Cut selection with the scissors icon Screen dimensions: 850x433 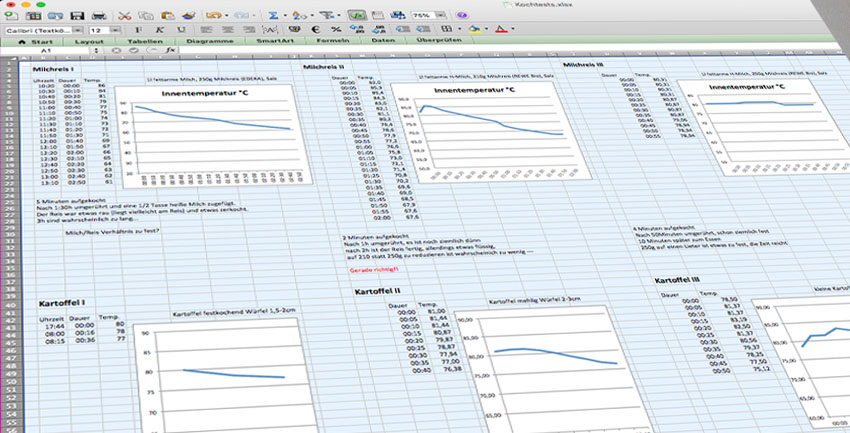pos(124,17)
